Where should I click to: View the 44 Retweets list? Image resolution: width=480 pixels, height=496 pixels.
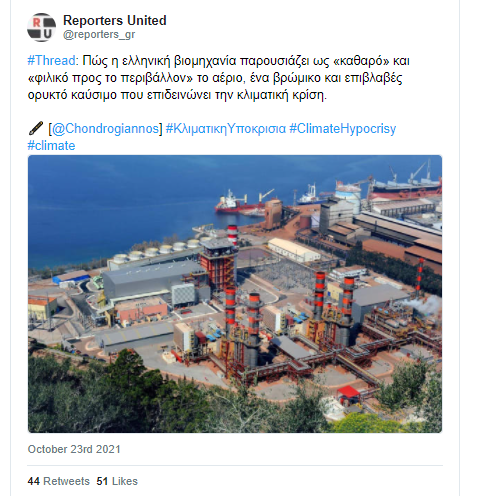pos(59,481)
